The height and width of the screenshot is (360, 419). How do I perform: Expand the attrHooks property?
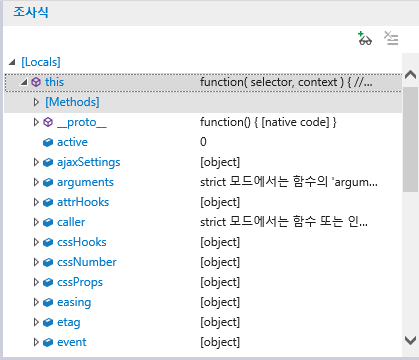[x=36, y=202]
